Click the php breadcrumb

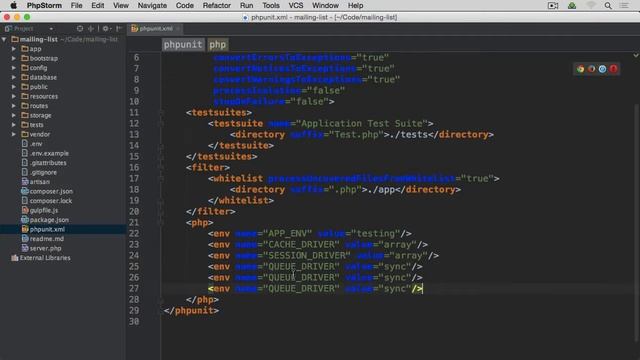click(218, 44)
